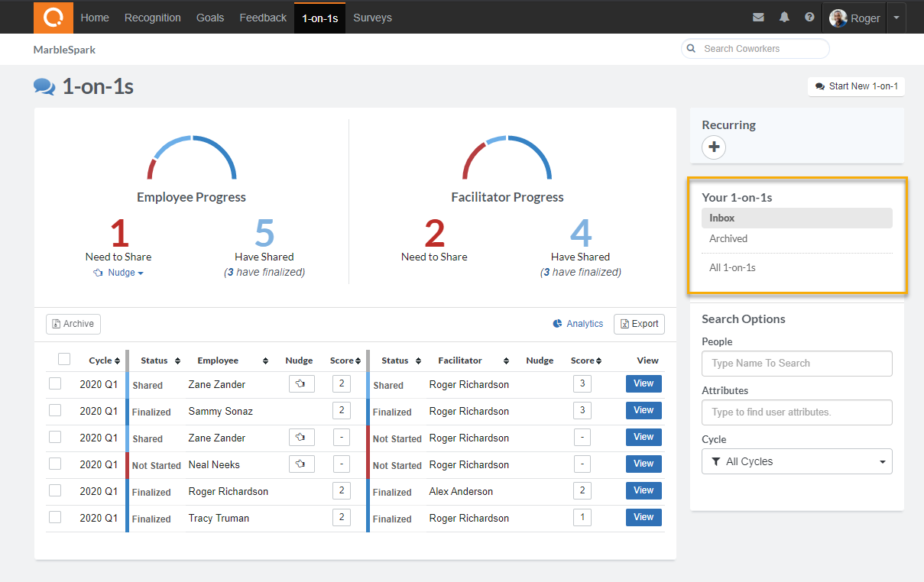Select the checkbox for Tracy Truman row
Screen dimensions: 924x582
[55, 518]
